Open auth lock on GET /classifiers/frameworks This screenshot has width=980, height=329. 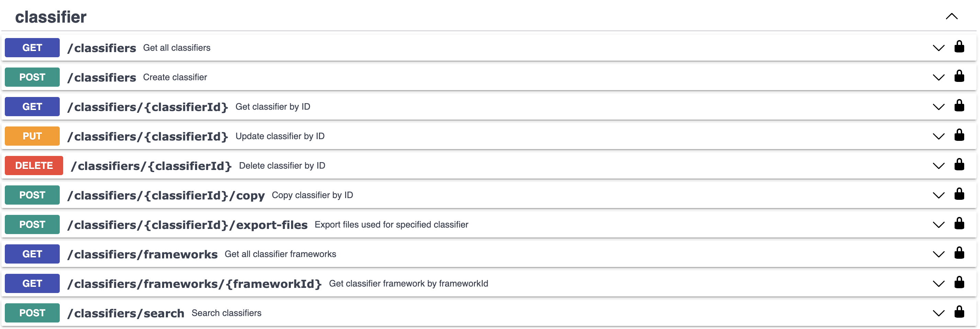(x=959, y=253)
